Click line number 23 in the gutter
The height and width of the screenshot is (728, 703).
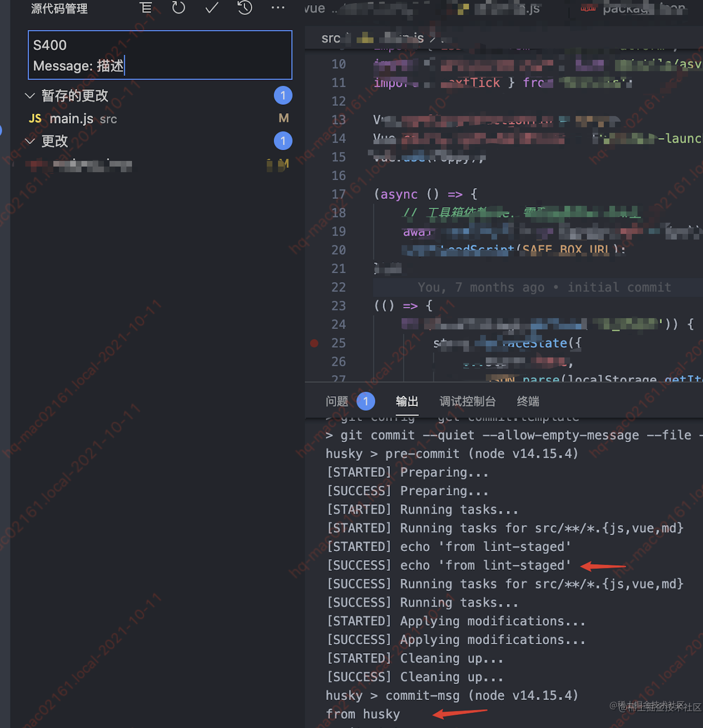[x=338, y=306]
